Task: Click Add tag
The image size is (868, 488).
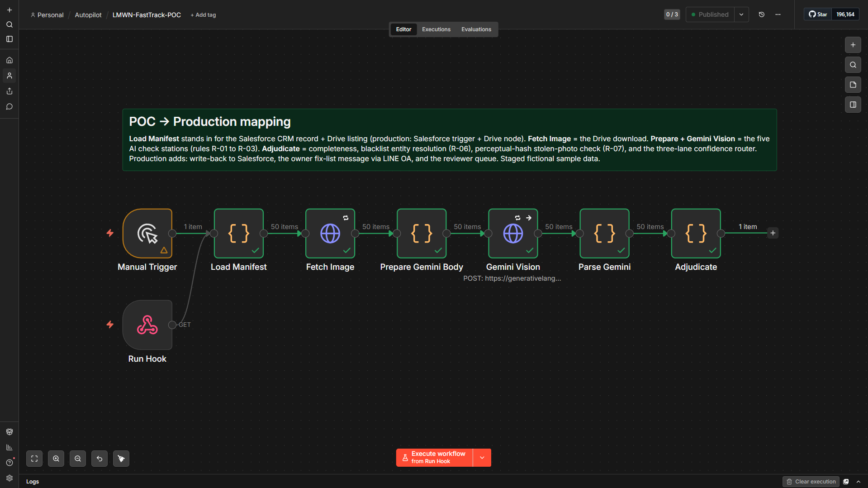Action: 203,15
